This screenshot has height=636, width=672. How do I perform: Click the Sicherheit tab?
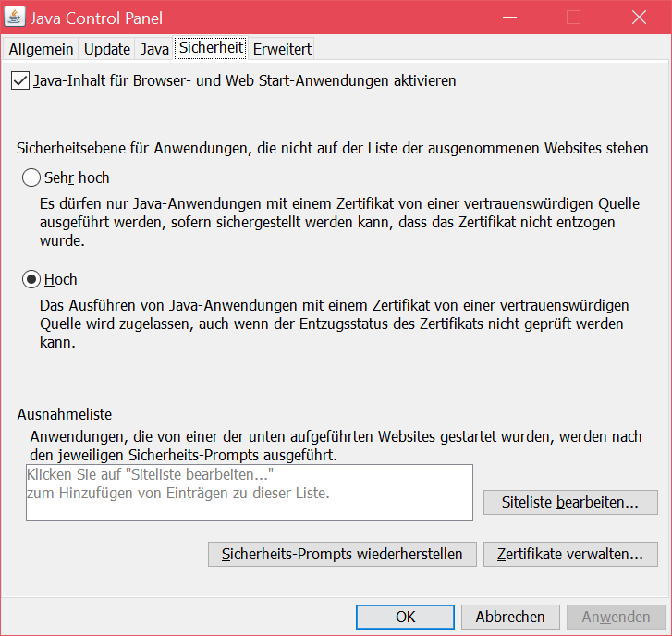click(x=211, y=47)
